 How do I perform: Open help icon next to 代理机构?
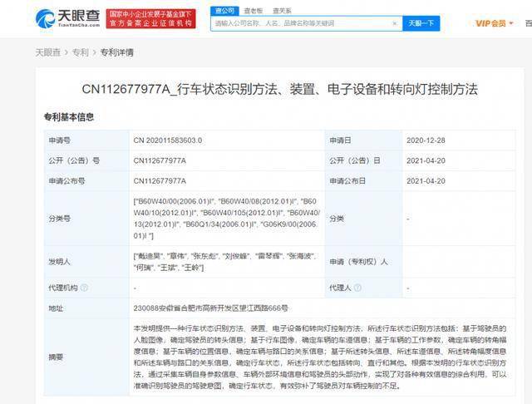tap(84, 288)
